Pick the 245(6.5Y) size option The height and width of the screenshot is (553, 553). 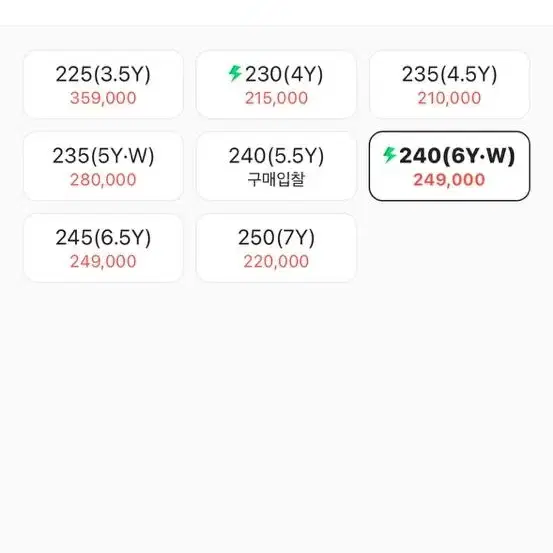103,248
